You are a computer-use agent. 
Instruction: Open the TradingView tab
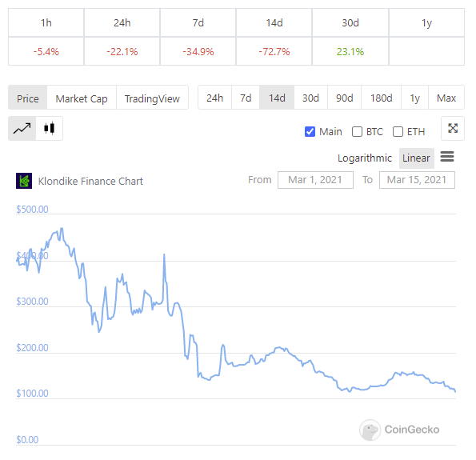(x=152, y=98)
